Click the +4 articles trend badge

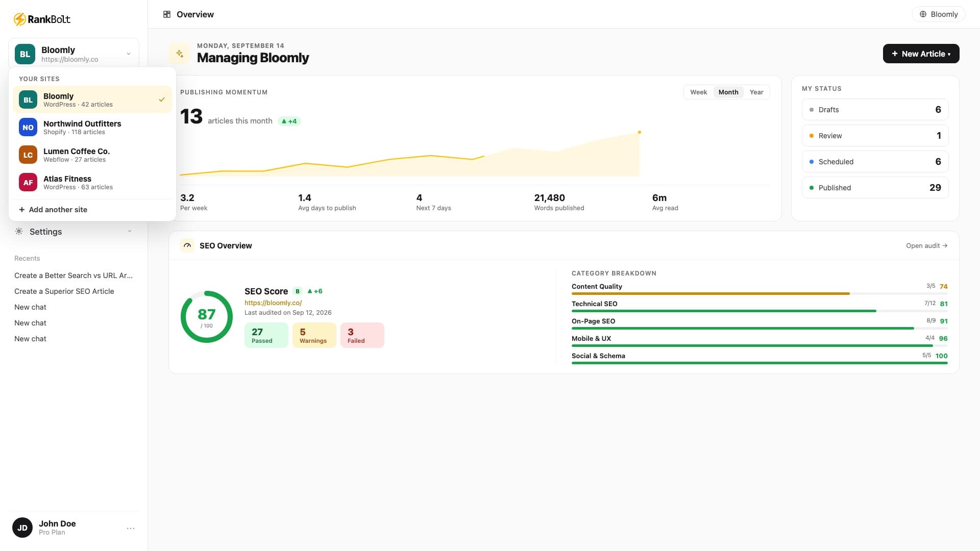[x=289, y=121]
